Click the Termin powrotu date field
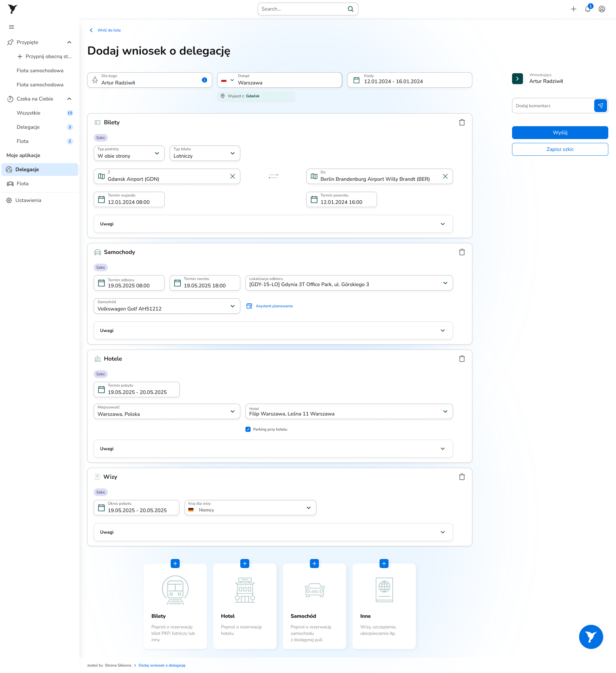616x673 pixels. [x=341, y=200]
